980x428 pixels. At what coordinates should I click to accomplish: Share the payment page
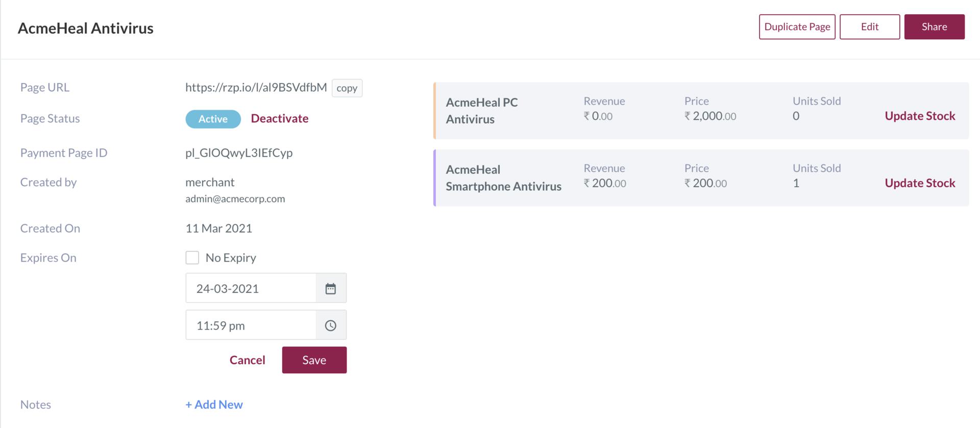coord(935,27)
